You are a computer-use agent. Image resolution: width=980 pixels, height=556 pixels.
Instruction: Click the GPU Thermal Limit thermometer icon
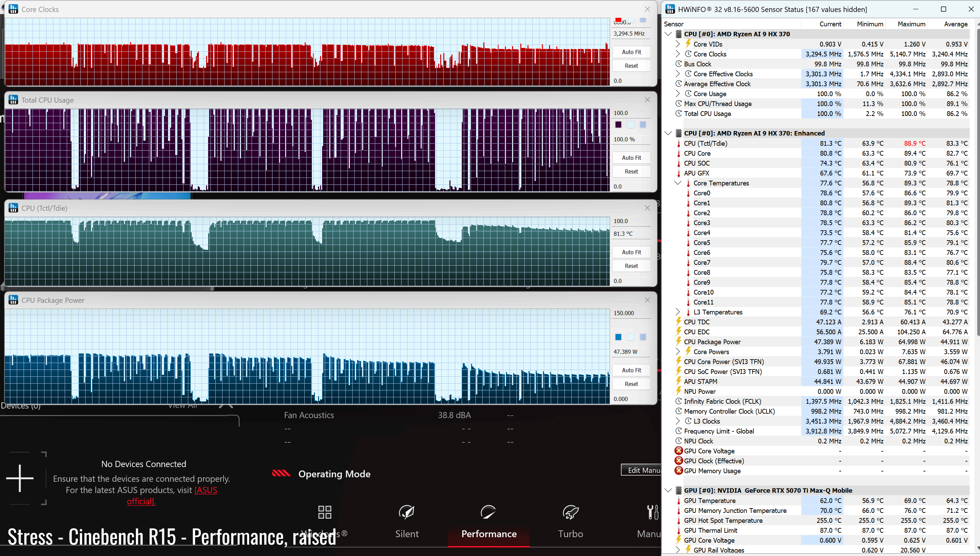coord(679,530)
